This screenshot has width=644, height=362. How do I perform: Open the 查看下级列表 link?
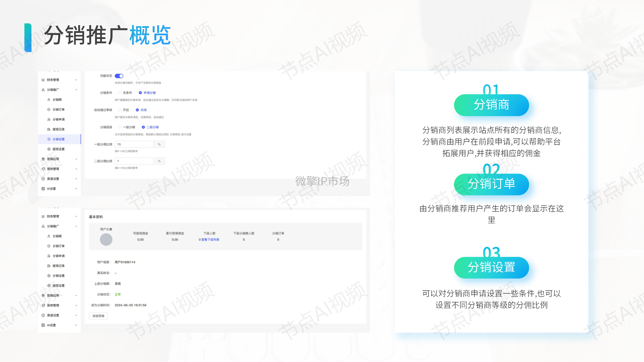pos(210,240)
